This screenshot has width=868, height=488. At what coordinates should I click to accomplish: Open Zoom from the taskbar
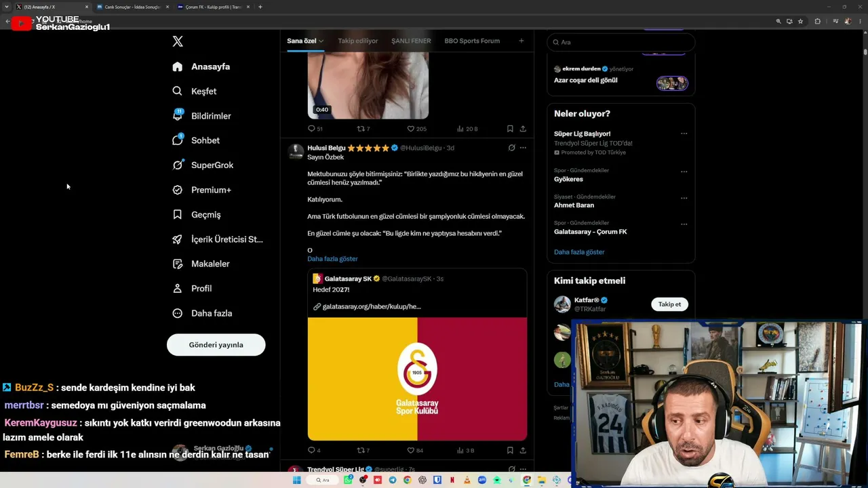482,481
